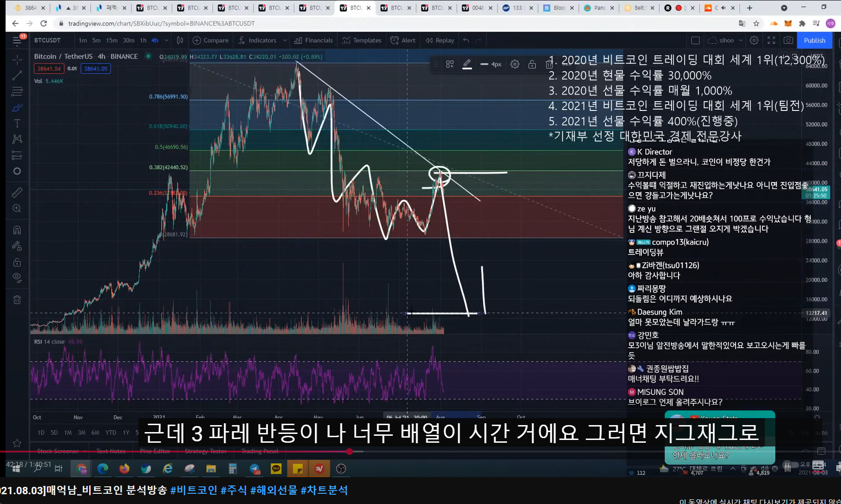This screenshot has height=504, width=841.
Task: Open the icons/shapes tool in left sidebar
Action: pyautogui.click(x=17, y=171)
